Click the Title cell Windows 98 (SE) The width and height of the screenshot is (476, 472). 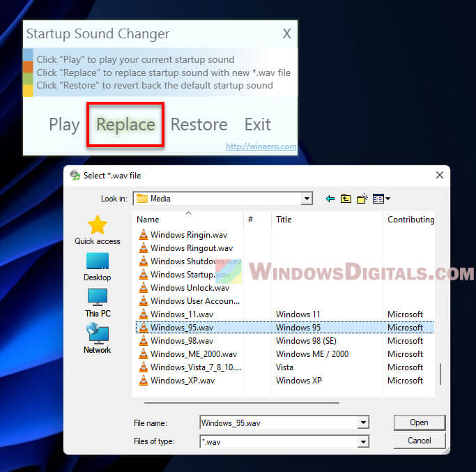click(306, 341)
